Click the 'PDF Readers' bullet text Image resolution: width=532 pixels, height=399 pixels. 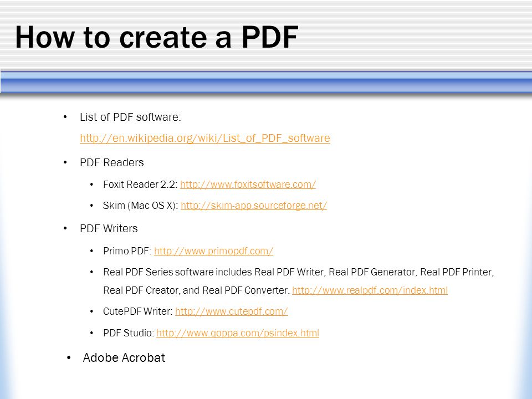pyautogui.click(x=112, y=162)
